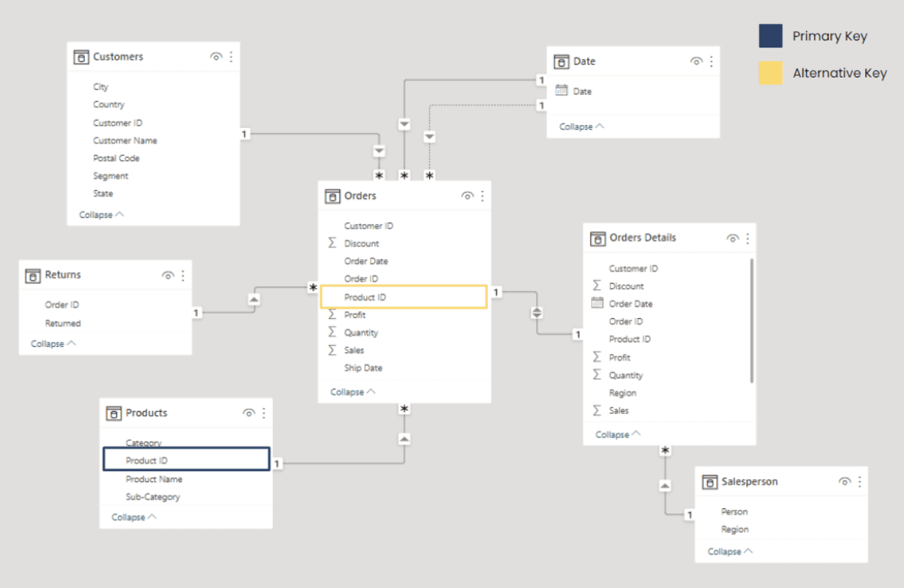This screenshot has width=904, height=588.
Task: Select the highlighted Product ID in Orders
Action: (404, 297)
